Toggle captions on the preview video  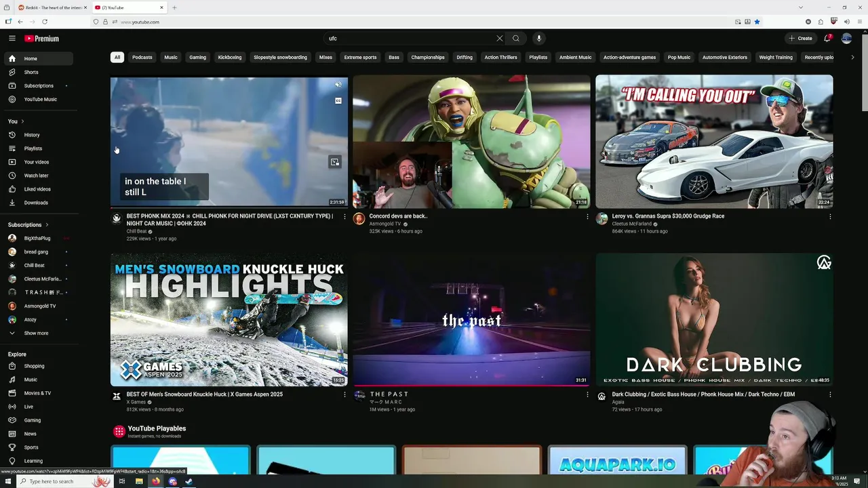(338, 101)
